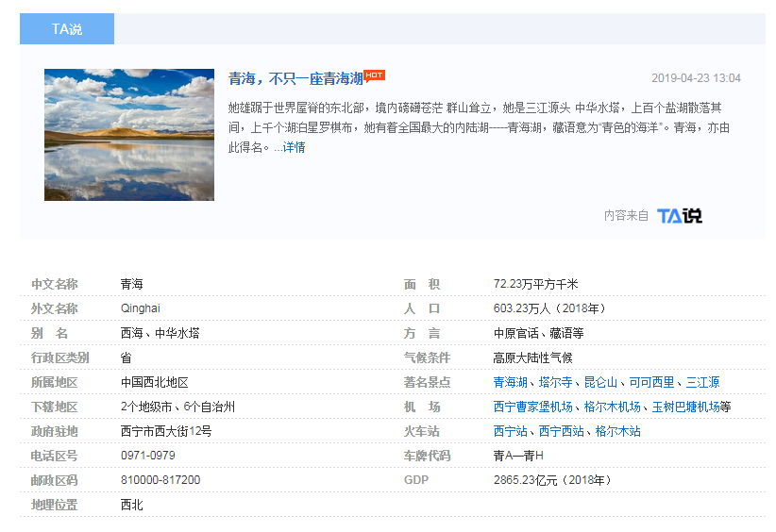Viewport: 776px width, 532px height.
Task: Click the red HOT badge icon
Action: [x=374, y=75]
